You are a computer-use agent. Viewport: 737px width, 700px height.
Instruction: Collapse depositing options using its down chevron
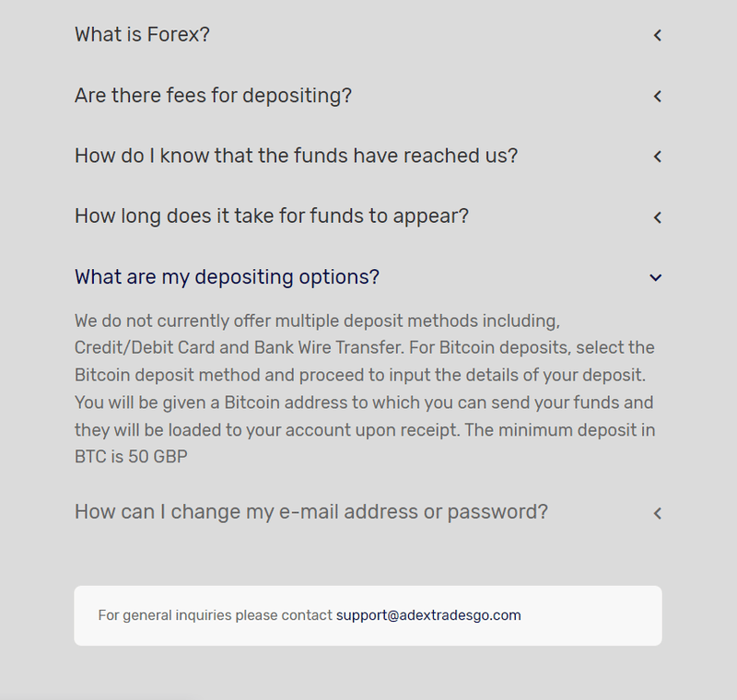(656, 277)
